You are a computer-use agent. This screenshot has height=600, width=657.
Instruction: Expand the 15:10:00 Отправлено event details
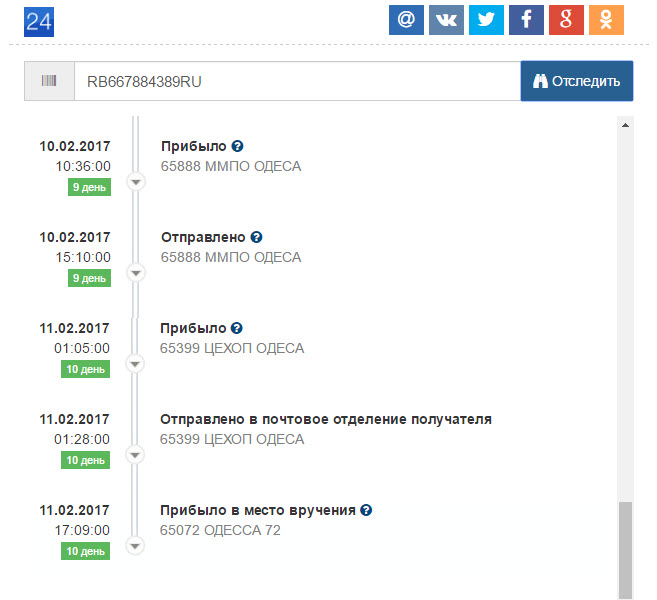tap(137, 273)
